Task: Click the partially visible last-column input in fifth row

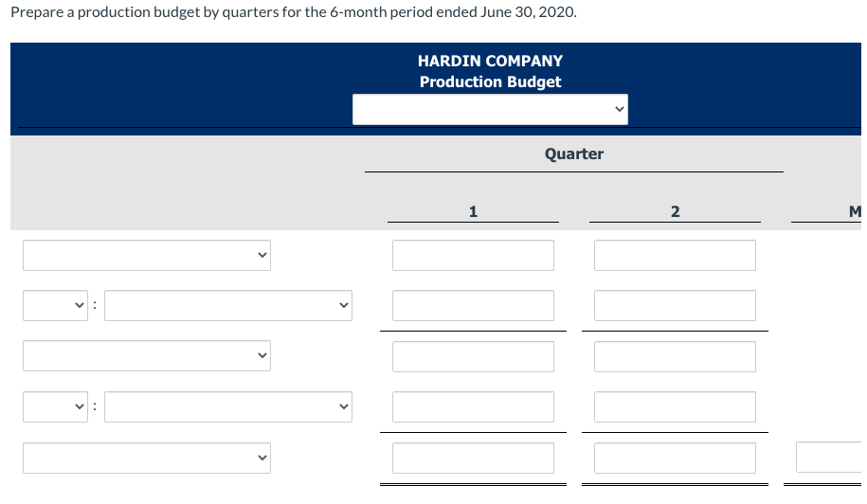Action: click(831, 458)
